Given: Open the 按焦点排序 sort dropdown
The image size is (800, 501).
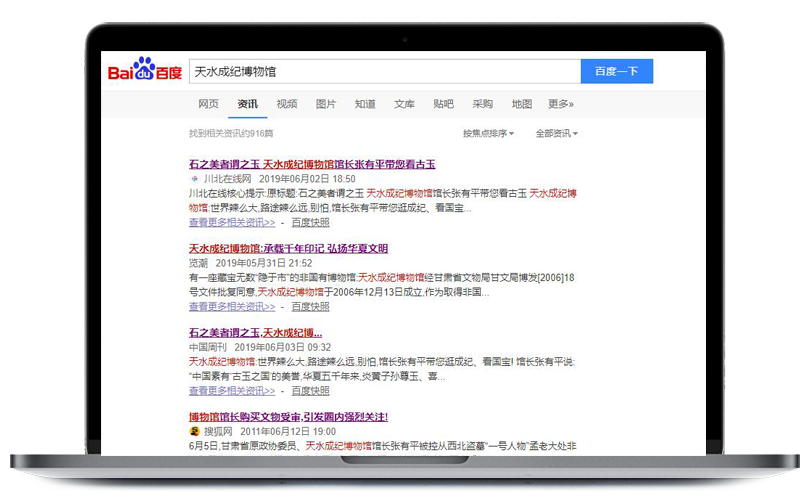Looking at the screenshot, I should pos(488,134).
